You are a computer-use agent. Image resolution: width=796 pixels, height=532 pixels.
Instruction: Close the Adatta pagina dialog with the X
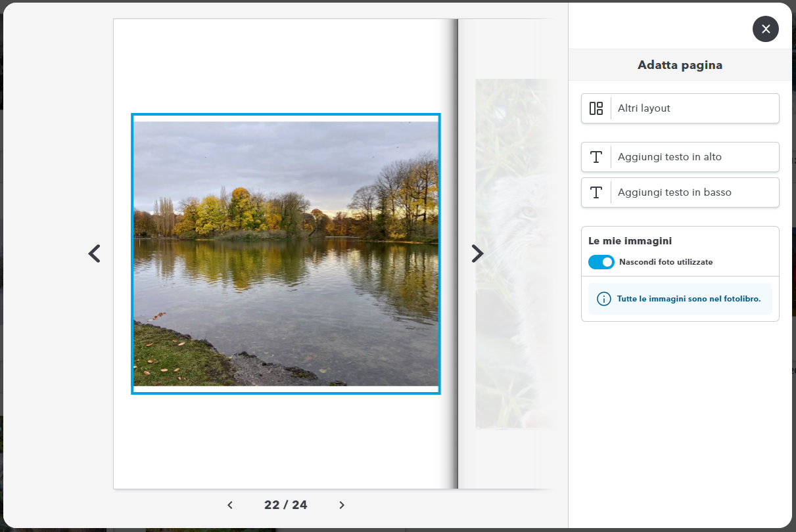[765, 29]
